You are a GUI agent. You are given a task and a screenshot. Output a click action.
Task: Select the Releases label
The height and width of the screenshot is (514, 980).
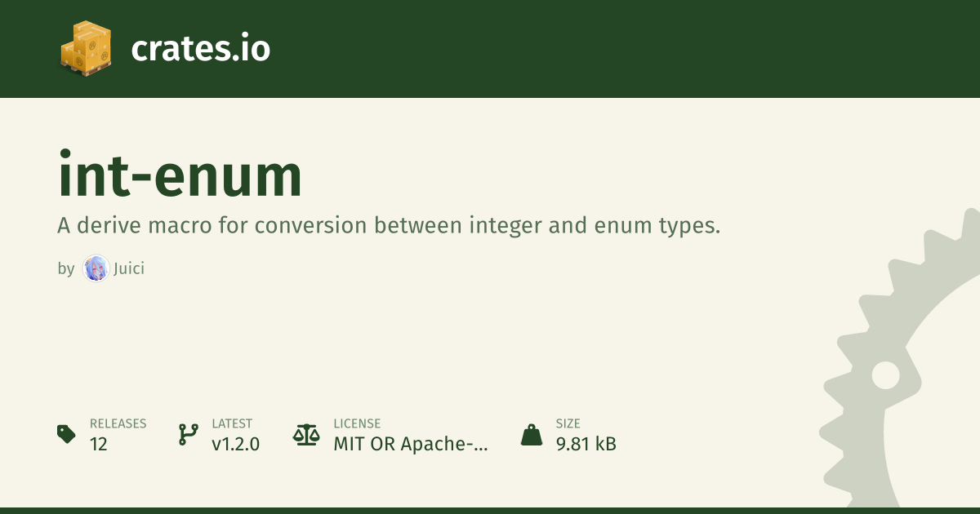point(118,423)
